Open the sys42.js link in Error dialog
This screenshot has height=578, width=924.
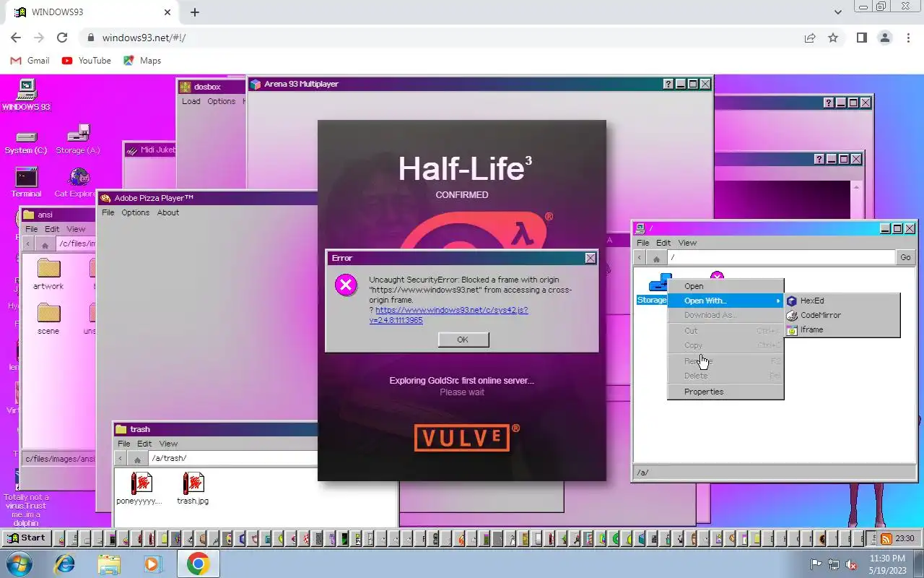(448, 315)
